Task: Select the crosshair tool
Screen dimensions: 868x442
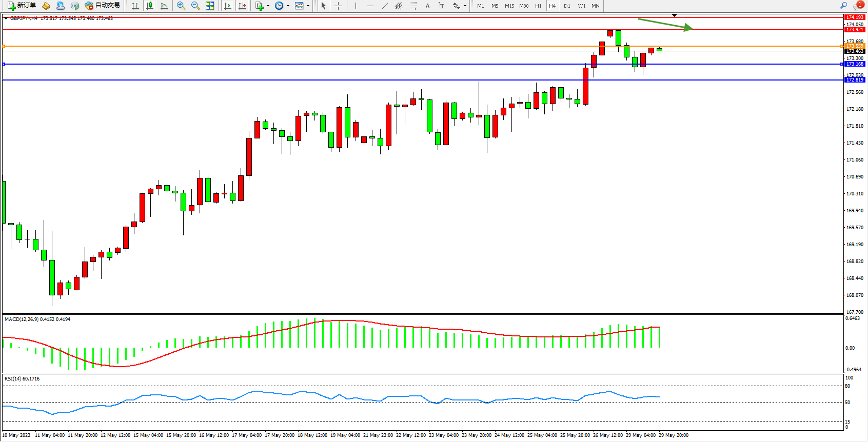Action: click(x=339, y=6)
